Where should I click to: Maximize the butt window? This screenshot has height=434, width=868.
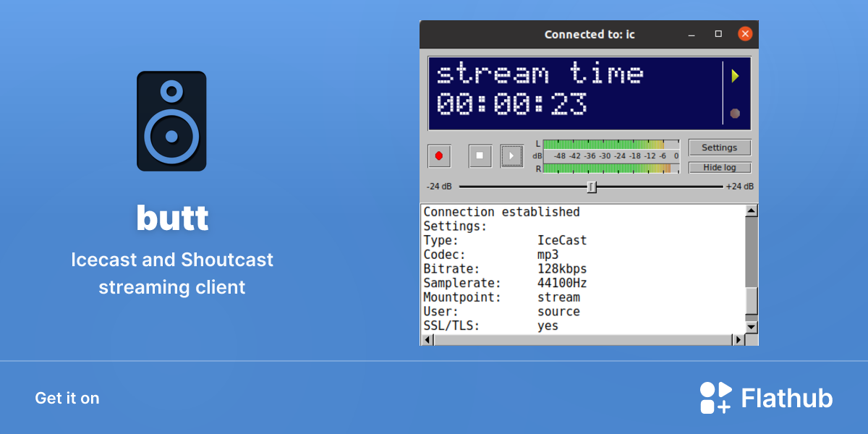click(x=718, y=34)
